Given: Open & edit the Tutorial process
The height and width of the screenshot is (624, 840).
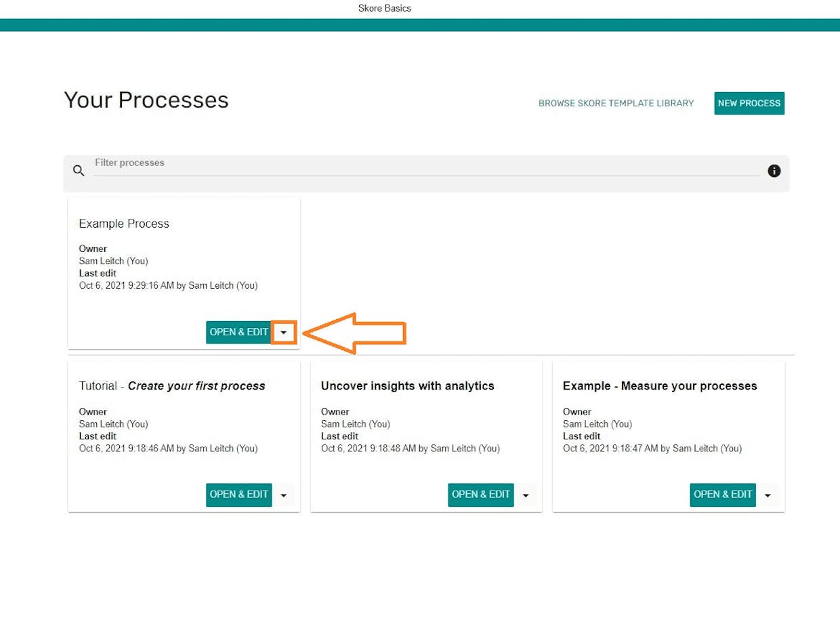Looking at the screenshot, I should tap(238, 495).
